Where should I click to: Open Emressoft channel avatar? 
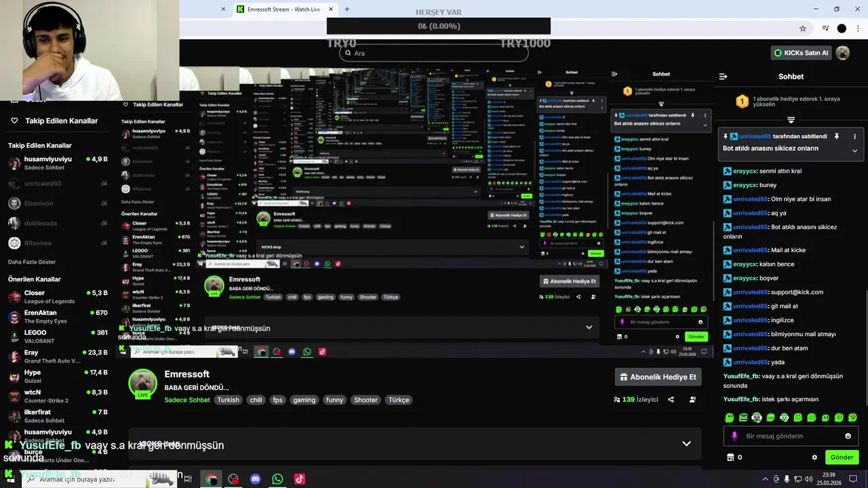click(x=143, y=384)
